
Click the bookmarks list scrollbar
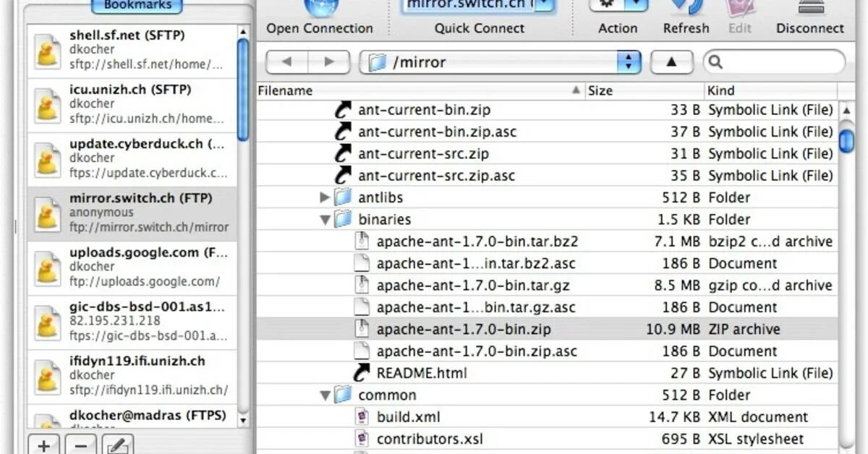click(243, 88)
